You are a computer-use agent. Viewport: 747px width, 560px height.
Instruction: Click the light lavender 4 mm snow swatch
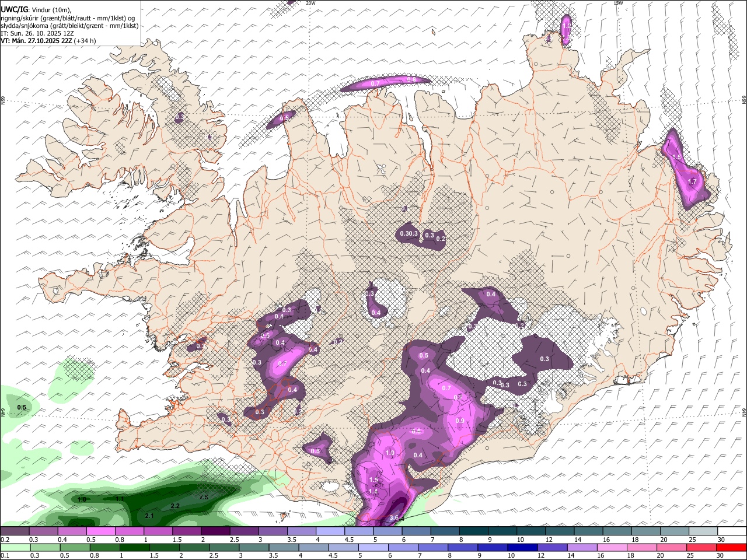(x=330, y=531)
